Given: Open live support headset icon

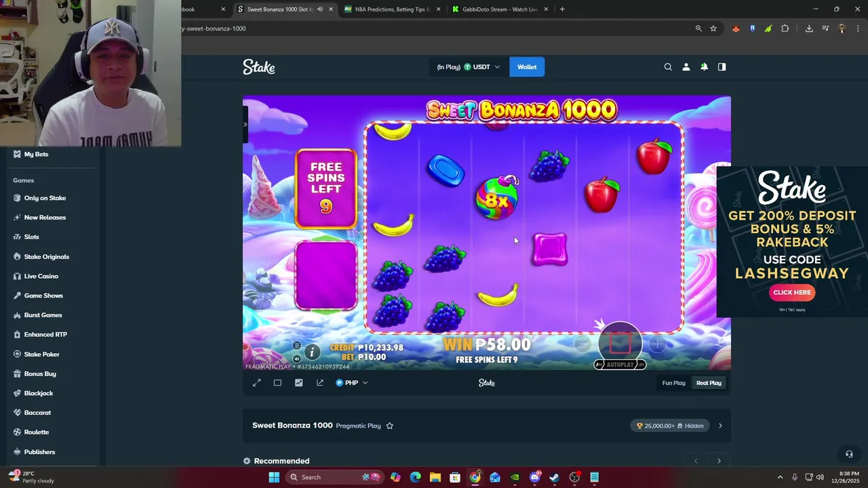Looking at the screenshot, I should click(x=848, y=454).
